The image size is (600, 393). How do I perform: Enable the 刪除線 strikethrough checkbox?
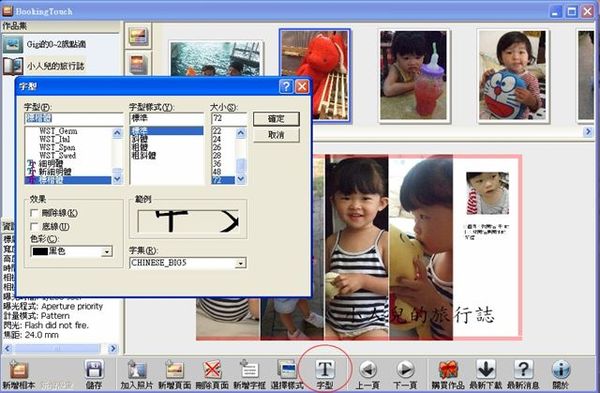(34, 213)
